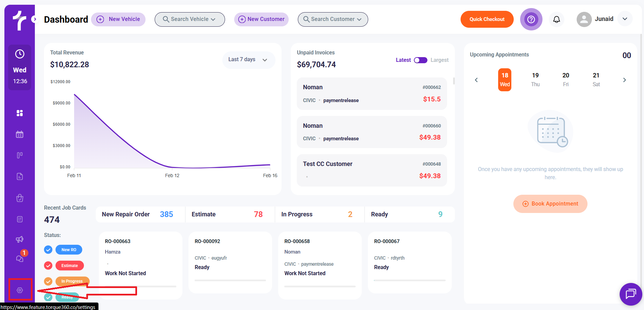Uncheck the New RO status checkbox

(x=48, y=250)
